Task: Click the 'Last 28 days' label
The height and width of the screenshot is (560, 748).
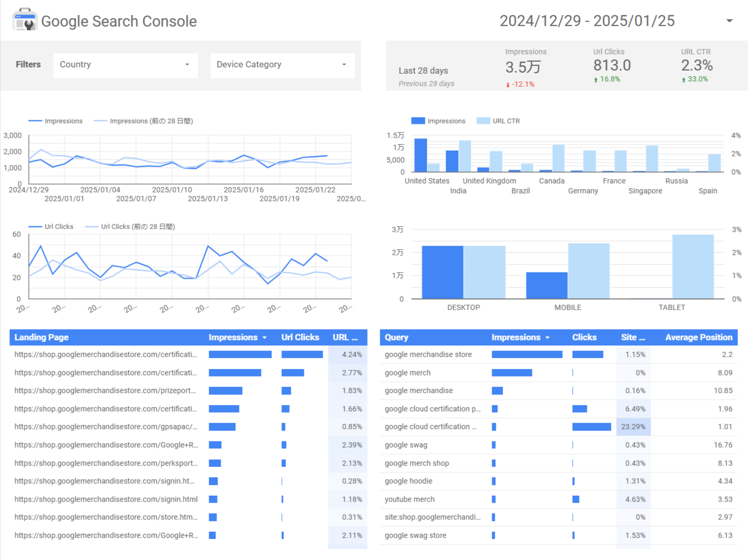Action: 423,71
